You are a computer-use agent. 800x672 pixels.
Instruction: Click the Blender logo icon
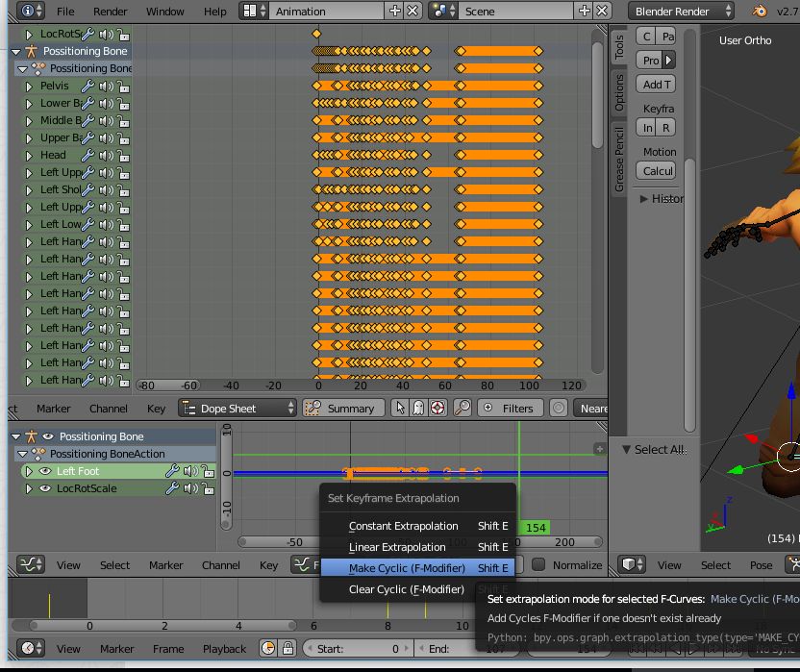(760, 11)
